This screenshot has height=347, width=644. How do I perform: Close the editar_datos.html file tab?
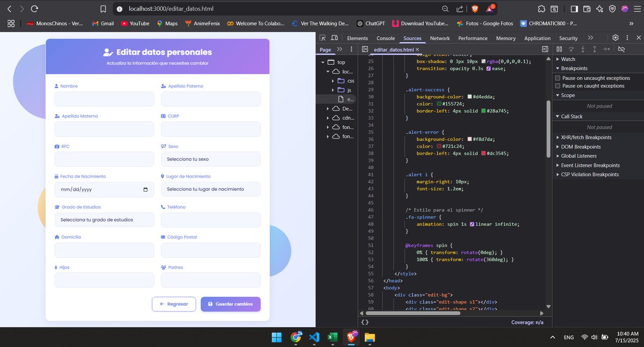click(x=417, y=50)
